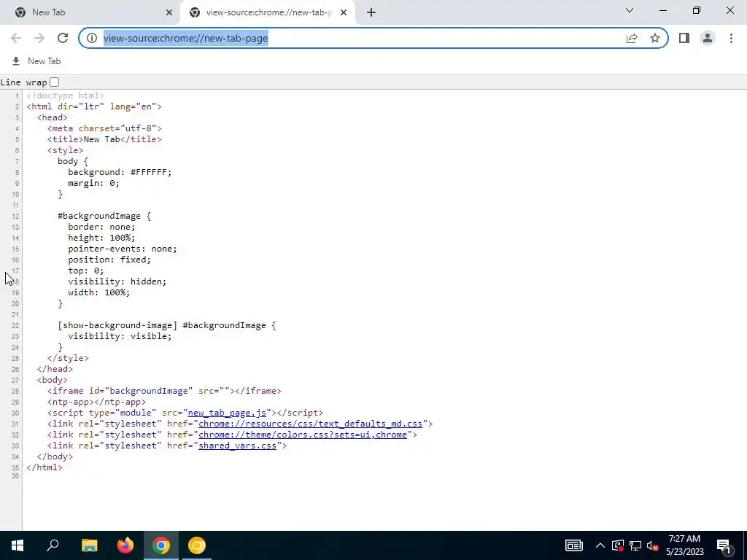
Task: Open chrome://theme/colors.css link
Action: pyautogui.click(x=303, y=435)
